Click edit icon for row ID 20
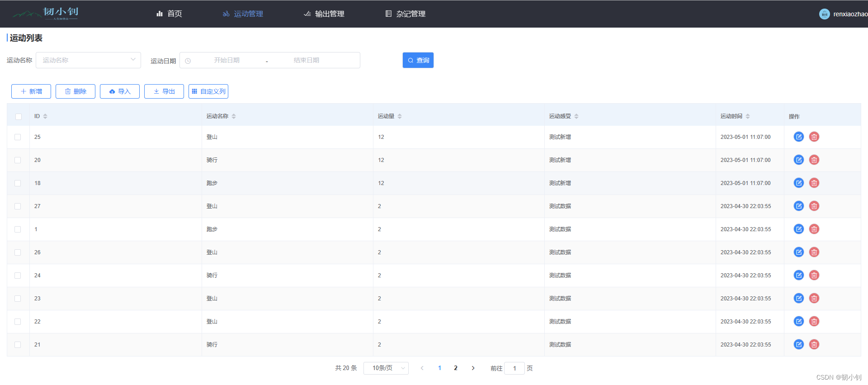The width and height of the screenshot is (868, 385). 799,160
